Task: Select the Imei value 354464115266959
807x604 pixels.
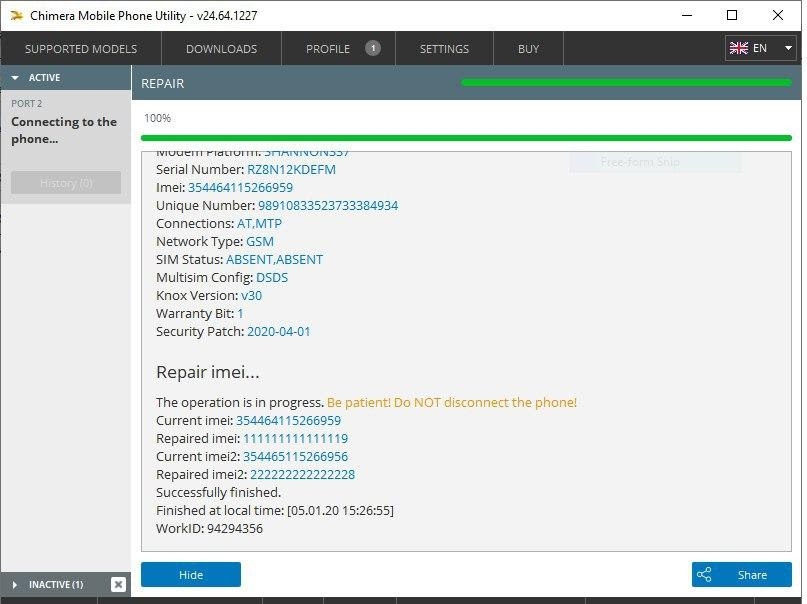Action: pos(240,188)
